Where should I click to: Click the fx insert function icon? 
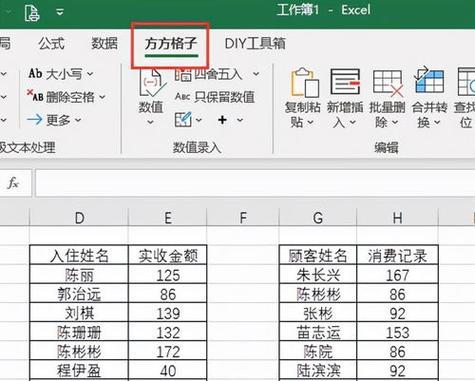click(x=13, y=183)
